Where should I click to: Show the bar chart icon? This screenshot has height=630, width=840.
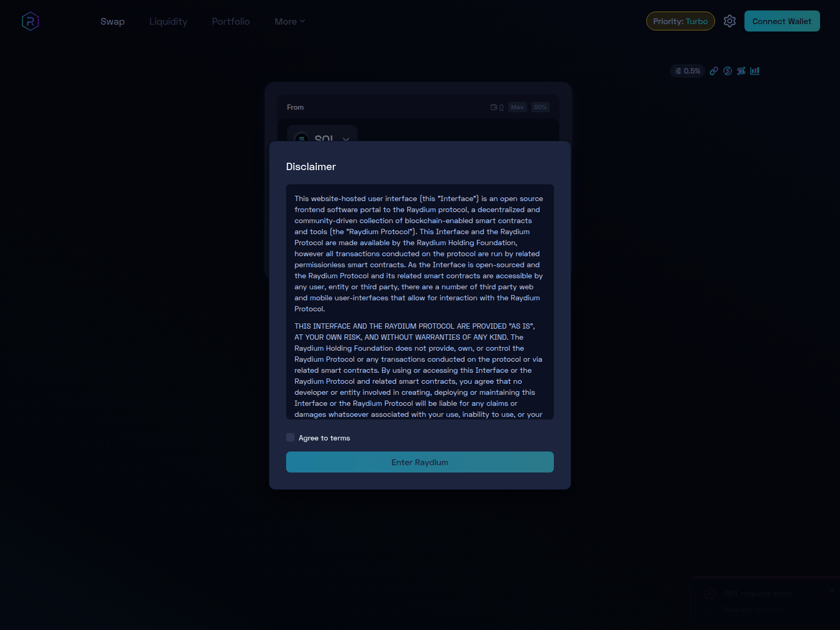[x=755, y=70]
